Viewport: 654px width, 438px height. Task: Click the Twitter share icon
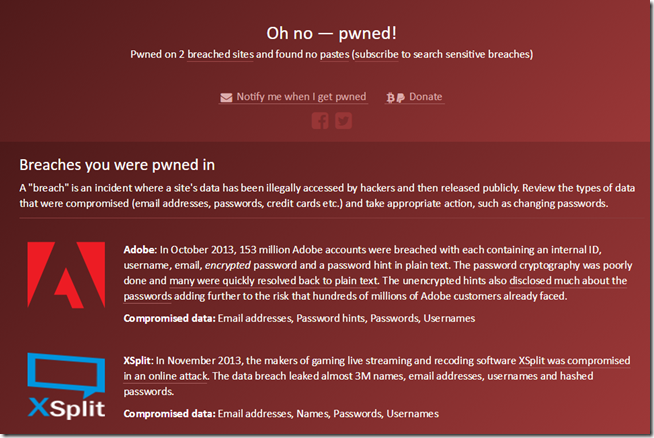click(x=343, y=121)
